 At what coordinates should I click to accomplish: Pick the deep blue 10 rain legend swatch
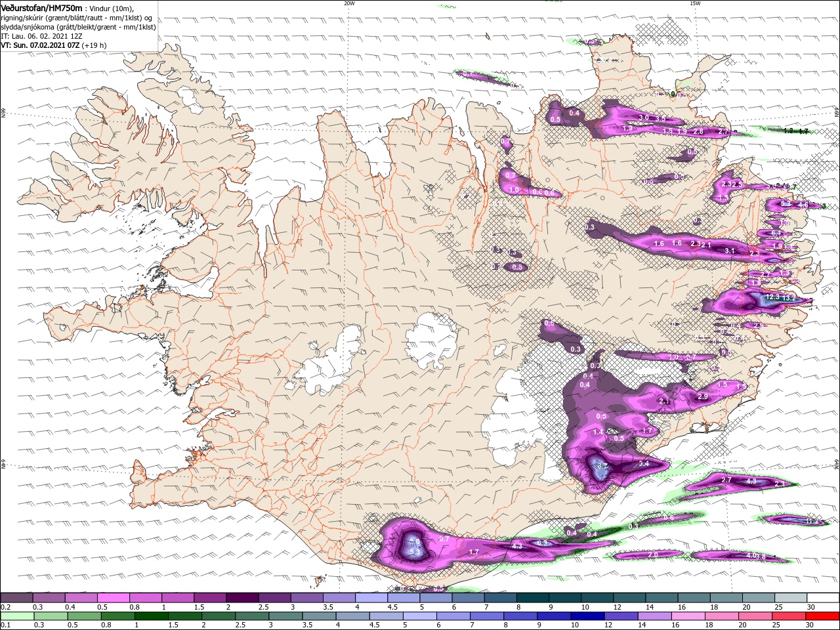(x=587, y=616)
